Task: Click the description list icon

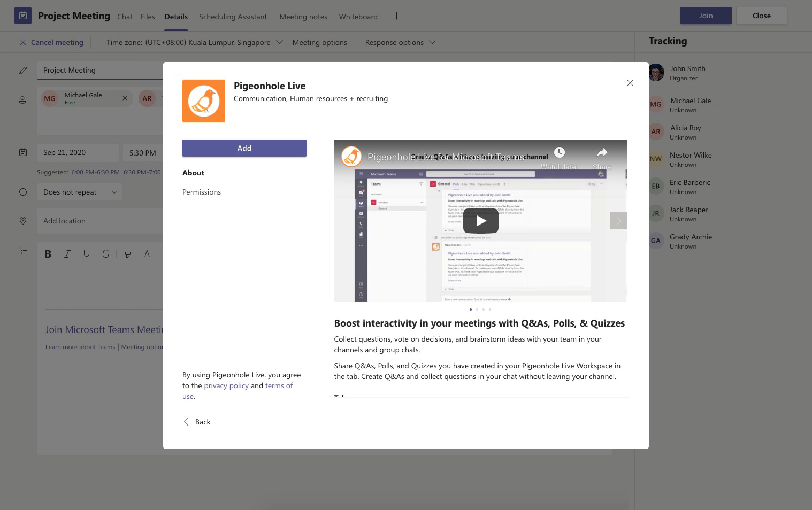Action: coord(23,250)
